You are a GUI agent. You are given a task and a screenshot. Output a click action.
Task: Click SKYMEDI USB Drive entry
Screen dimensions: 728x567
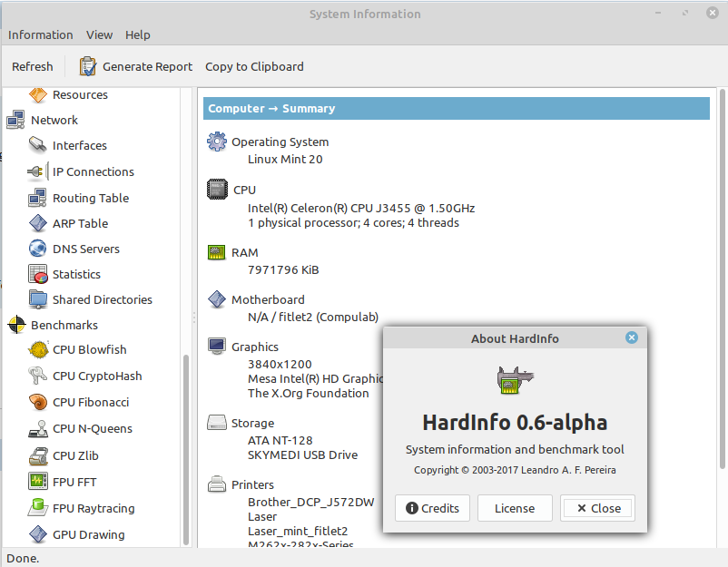302,455
